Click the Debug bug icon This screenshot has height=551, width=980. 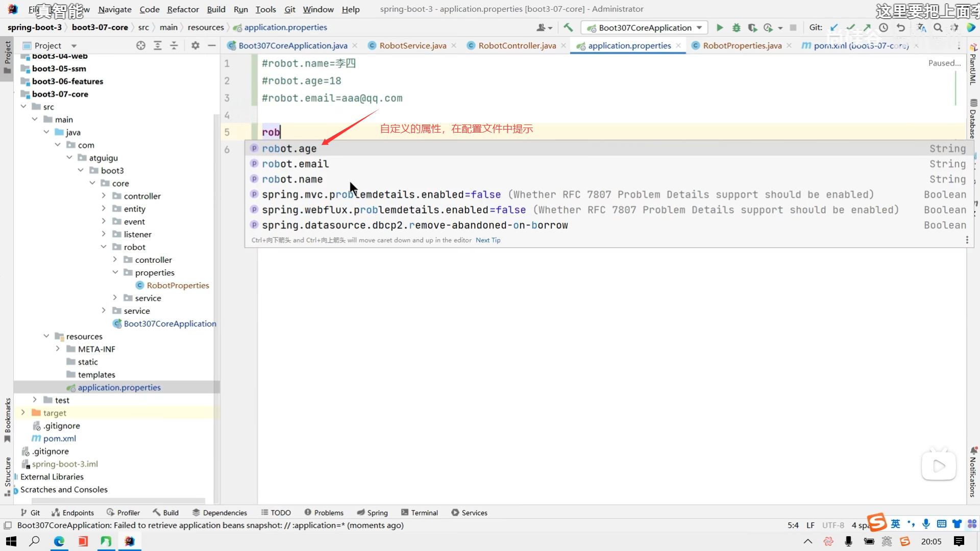pos(736,28)
